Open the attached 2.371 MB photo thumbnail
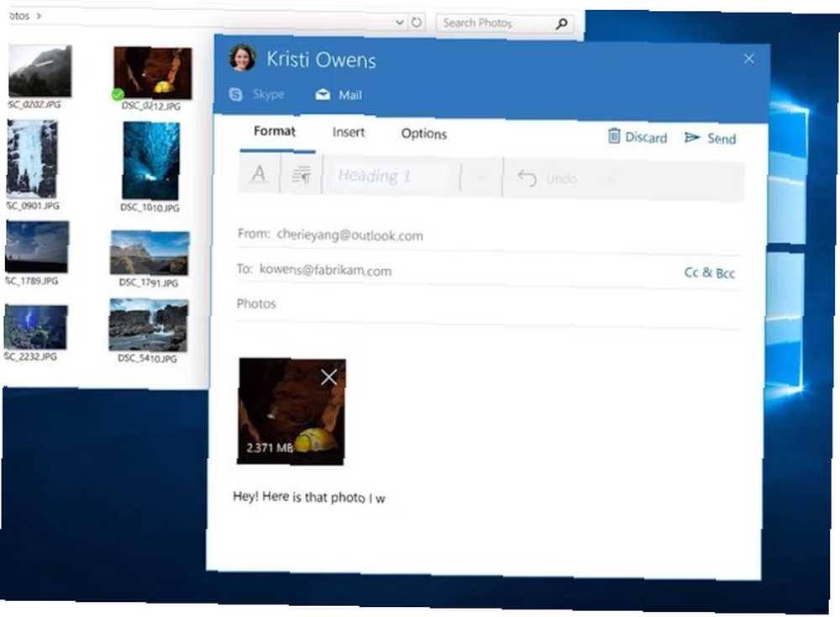 (291, 411)
